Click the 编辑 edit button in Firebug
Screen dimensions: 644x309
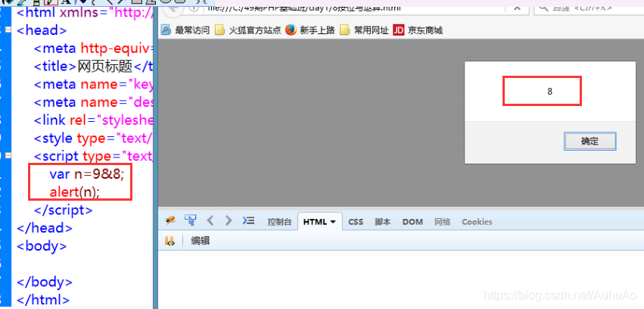[x=201, y=241]
